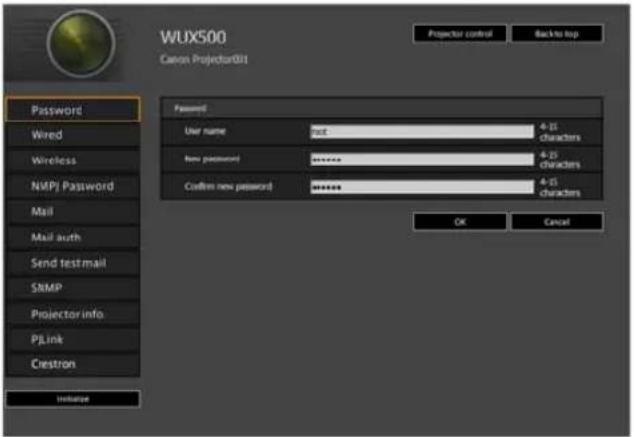
Task: Open the Mail settings page
Action: coord(73,211)
